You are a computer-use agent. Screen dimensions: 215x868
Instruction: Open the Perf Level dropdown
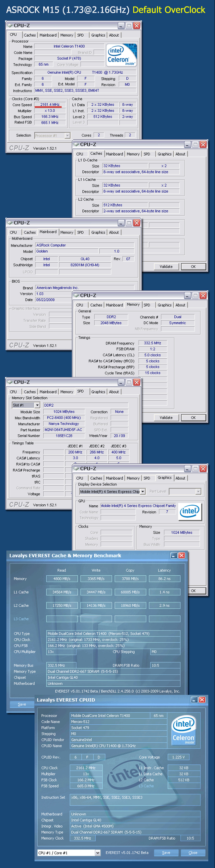[x=198, y=491]
